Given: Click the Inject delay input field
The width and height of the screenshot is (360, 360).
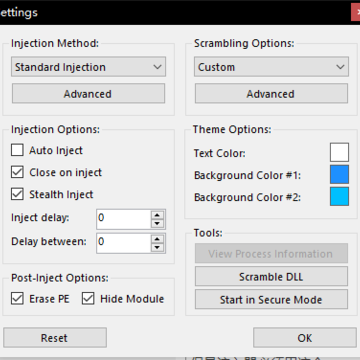Looking at the screenshot, I should 124,219.
